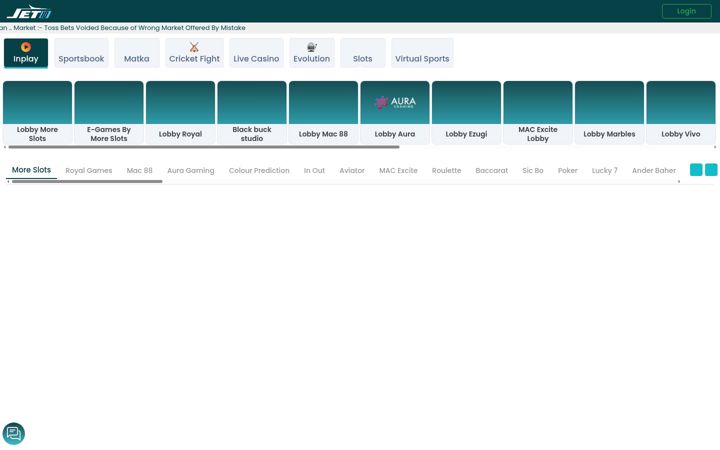720x450 pixels.
Task: Click the category tabs horizontal scrollbar
Action: 87,181
